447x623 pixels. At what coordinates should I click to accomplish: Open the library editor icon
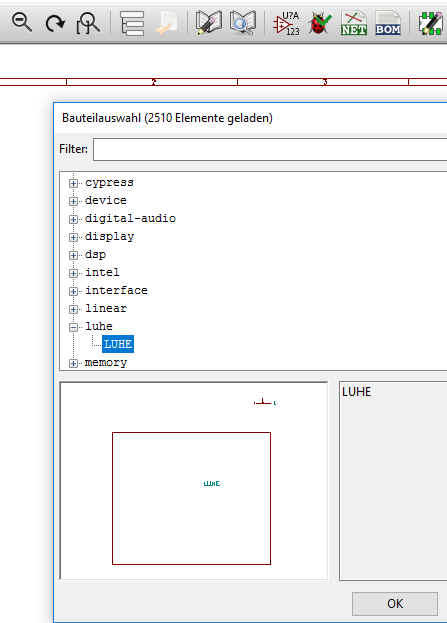pos(209,23)
